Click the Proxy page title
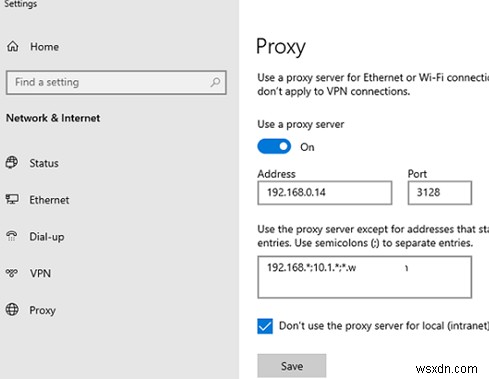Screen dimensions: 489x379 [x=281, y=47]
